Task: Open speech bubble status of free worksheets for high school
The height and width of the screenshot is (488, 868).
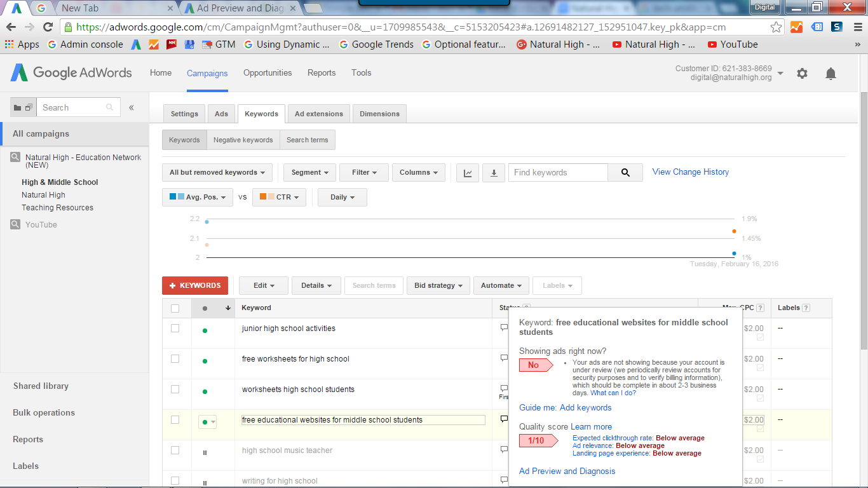Action: pyautogui.click(x=504, y=358)
